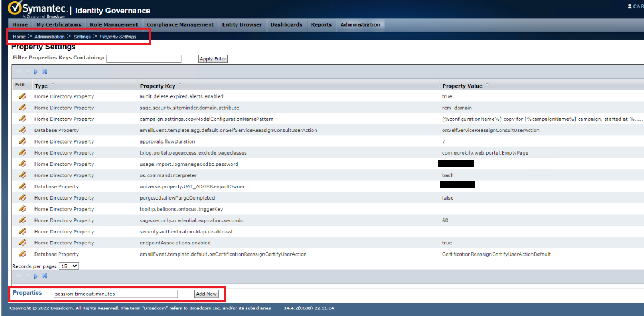
Task: Open the Compliance Management tab
Action: tap(180, 24)
